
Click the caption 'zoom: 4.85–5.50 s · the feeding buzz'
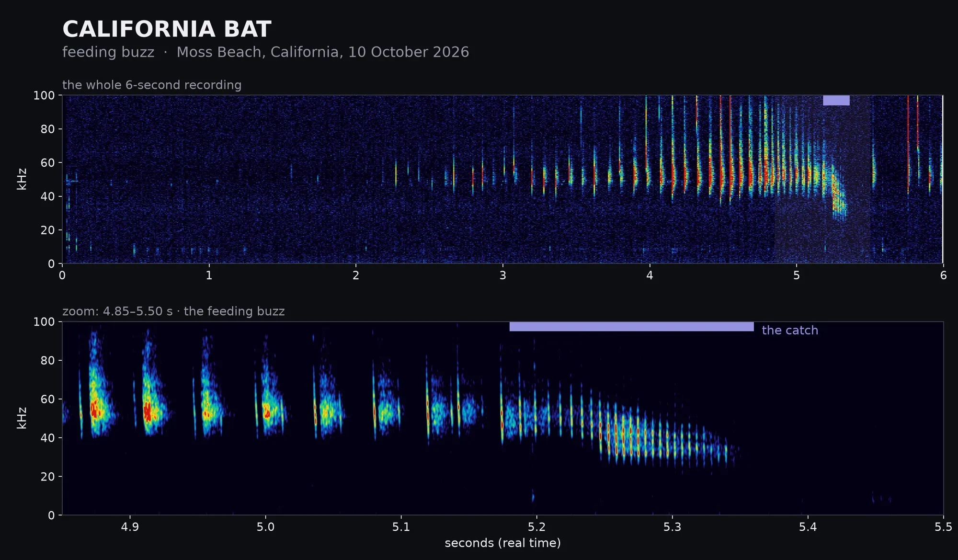(x=173, y=311)
